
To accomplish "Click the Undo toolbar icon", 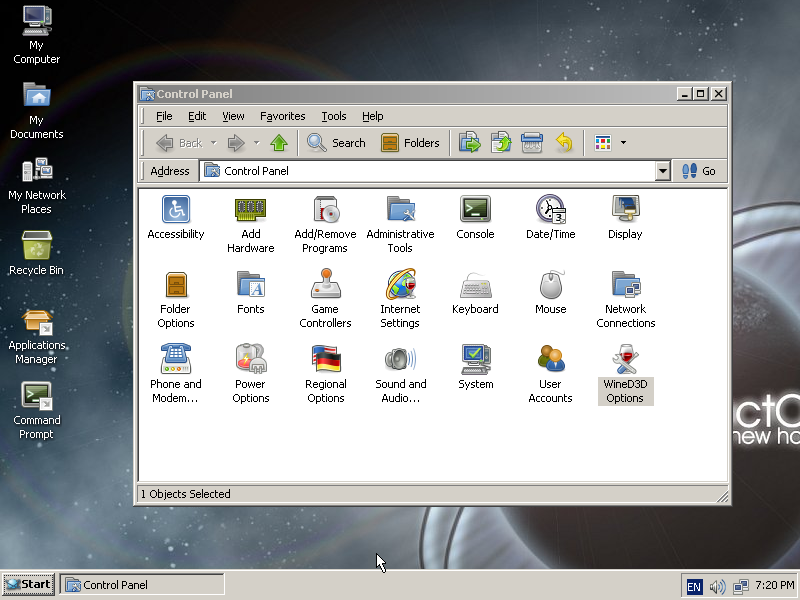I will tap(563, 143).
